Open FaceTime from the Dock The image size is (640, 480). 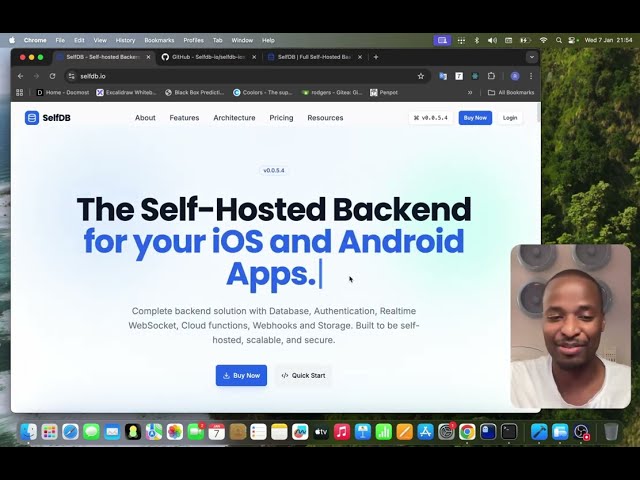pos(196,432)
